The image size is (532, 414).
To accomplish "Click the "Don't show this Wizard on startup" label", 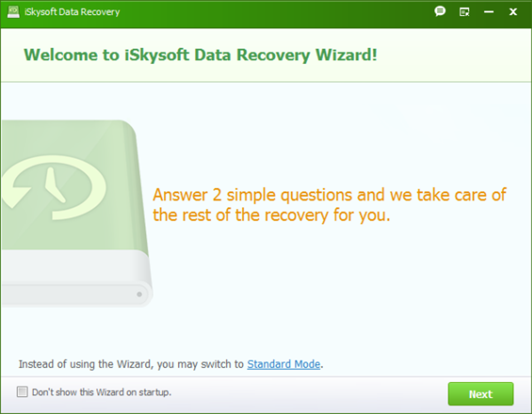I will [102, 392].
